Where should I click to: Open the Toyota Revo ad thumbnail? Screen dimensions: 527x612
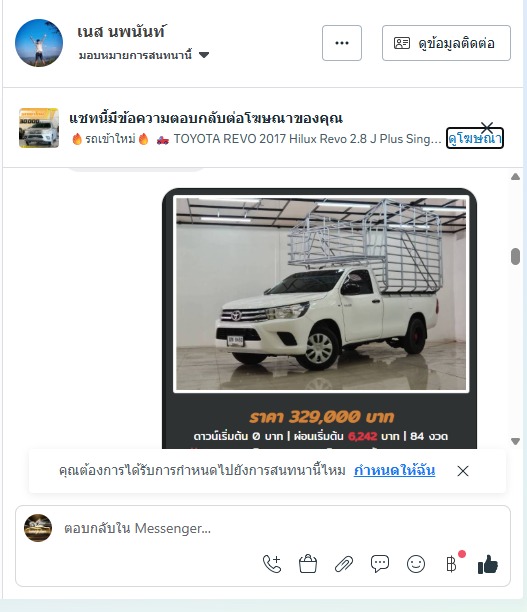(39, 128)
